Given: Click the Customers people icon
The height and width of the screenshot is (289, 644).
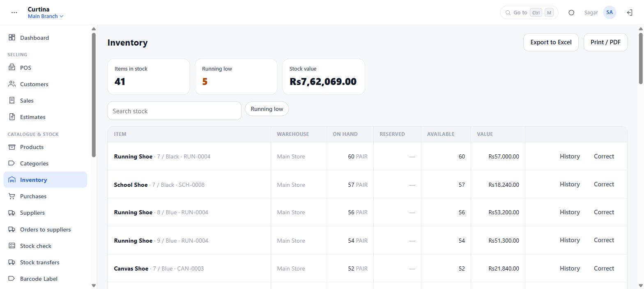Looking at the screenshot, I should coord(12,84).
